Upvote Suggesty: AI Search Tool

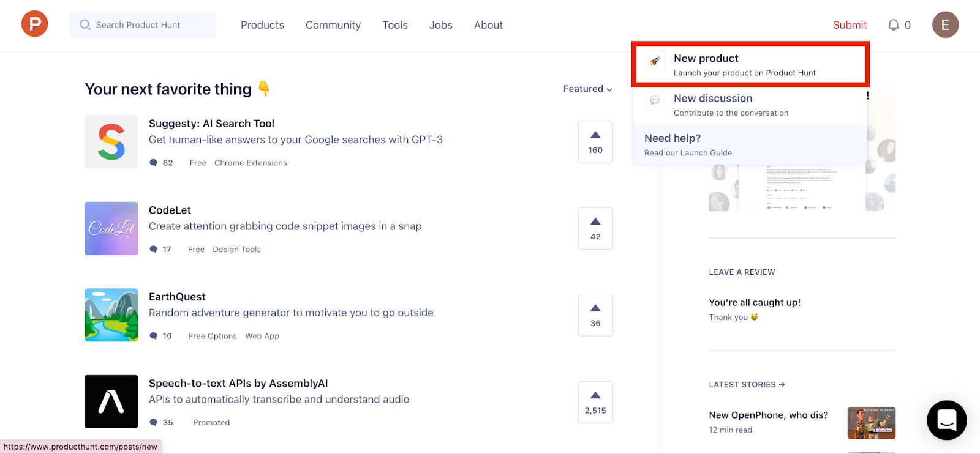pyautogui.click(x=595, y=142)
